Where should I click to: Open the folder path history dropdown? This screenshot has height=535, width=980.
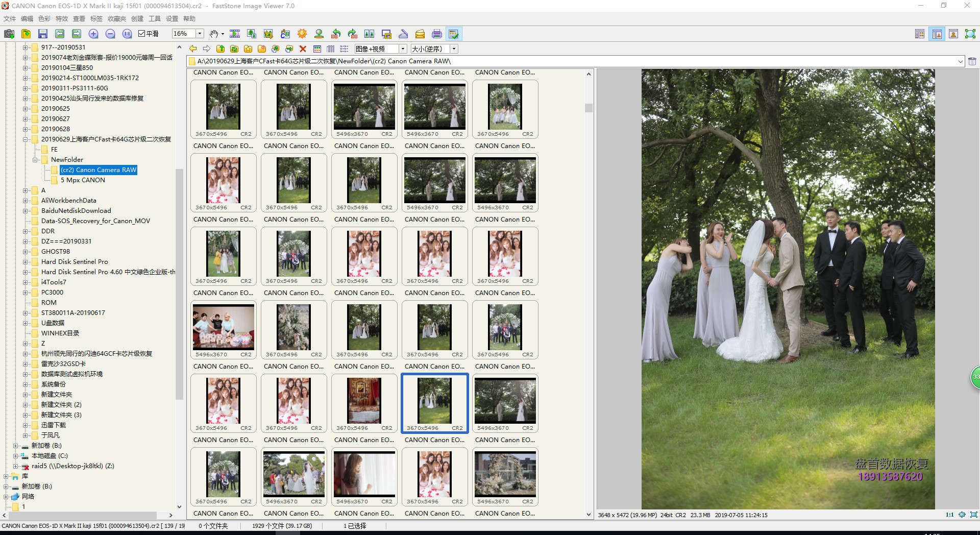pyautogui.click(x=960, y=61)
